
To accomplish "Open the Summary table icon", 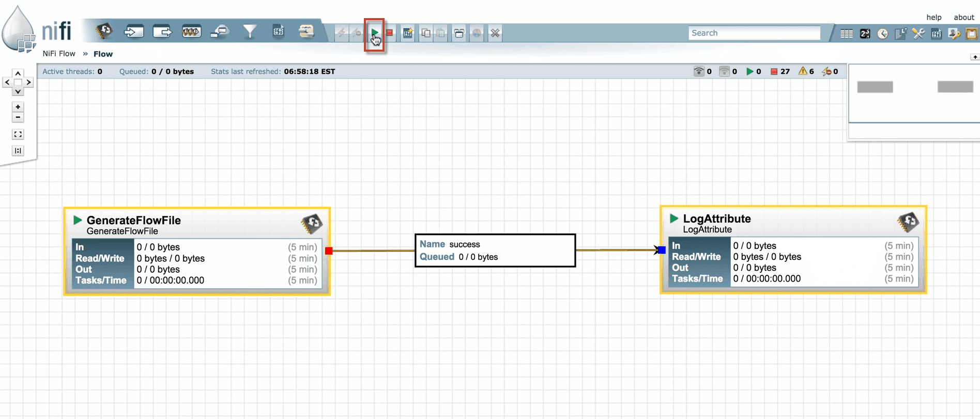I will tap(846, 34).
